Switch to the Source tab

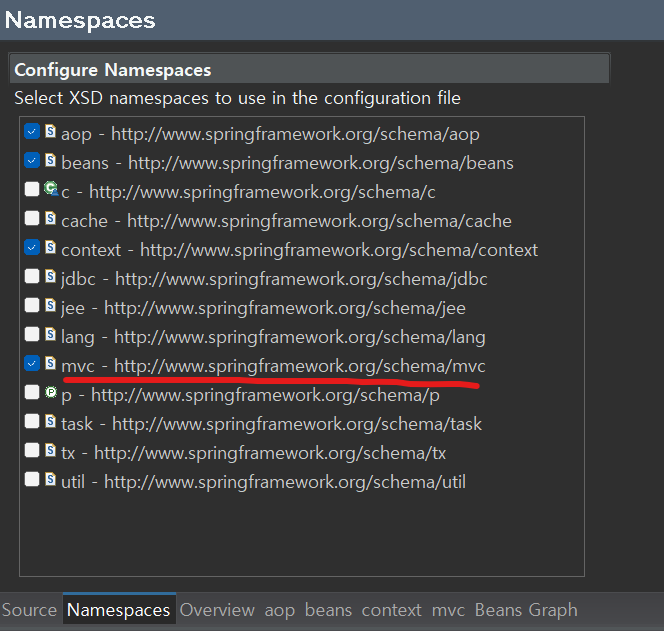[x=29, y=610]
